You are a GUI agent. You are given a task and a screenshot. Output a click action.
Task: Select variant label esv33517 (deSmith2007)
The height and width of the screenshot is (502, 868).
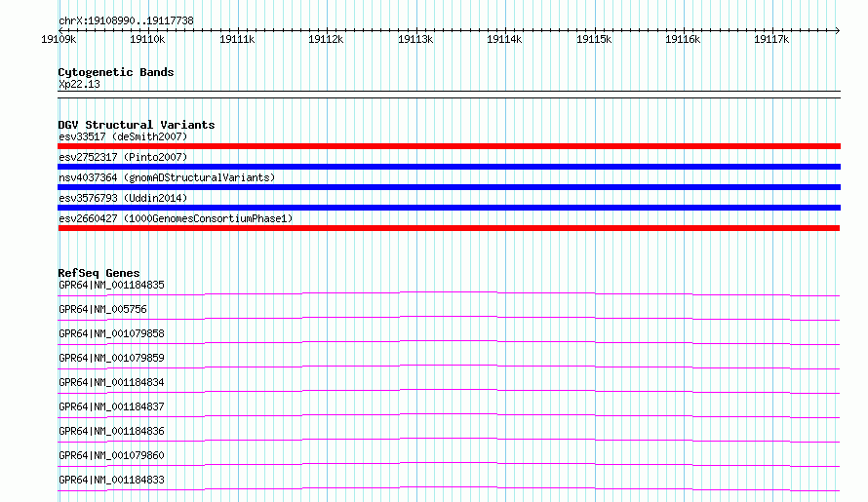pos(123,136)
